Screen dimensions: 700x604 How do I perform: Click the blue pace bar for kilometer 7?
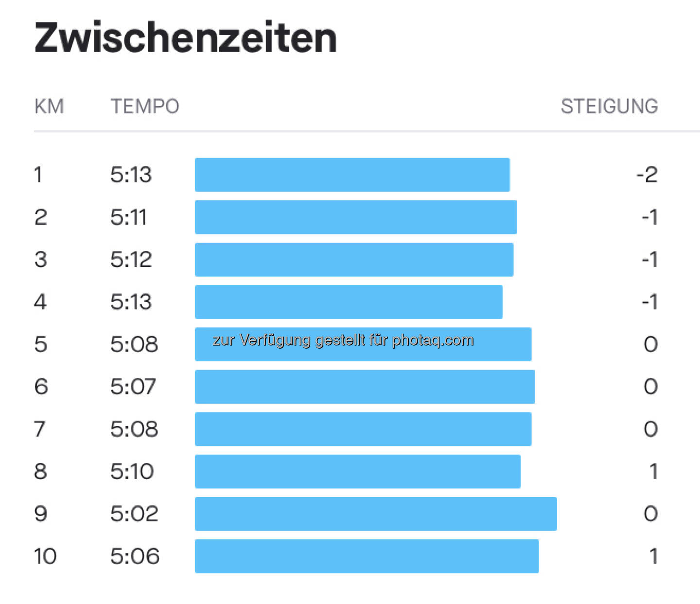(363, 429)
